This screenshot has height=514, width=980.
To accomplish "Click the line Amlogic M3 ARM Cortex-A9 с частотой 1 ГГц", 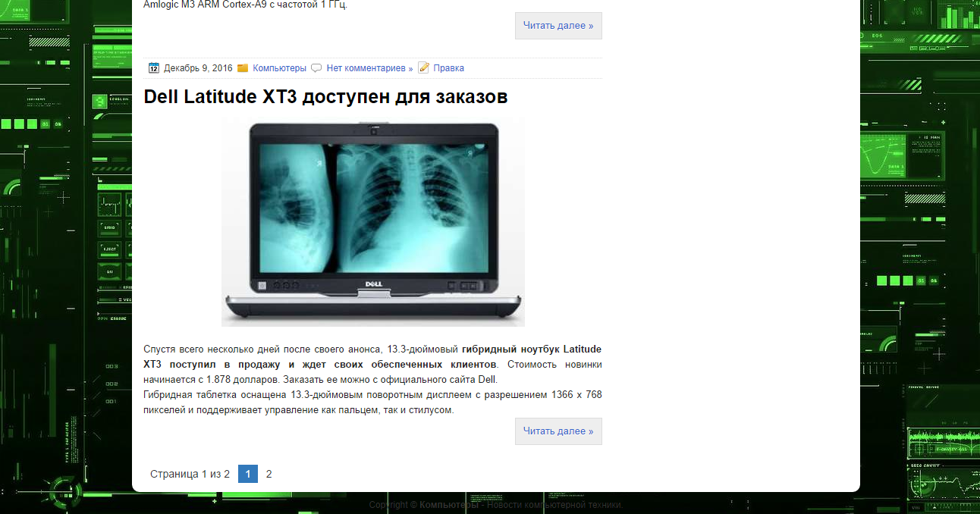I will coord(245,5).
